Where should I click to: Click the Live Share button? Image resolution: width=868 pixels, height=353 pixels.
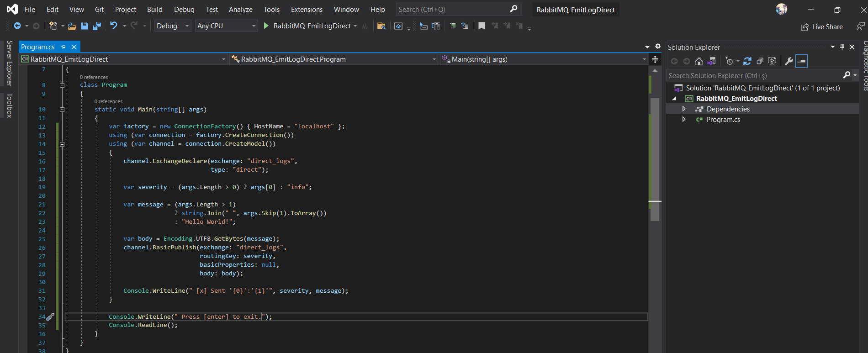pyautogui.click(x=822, y=27)
